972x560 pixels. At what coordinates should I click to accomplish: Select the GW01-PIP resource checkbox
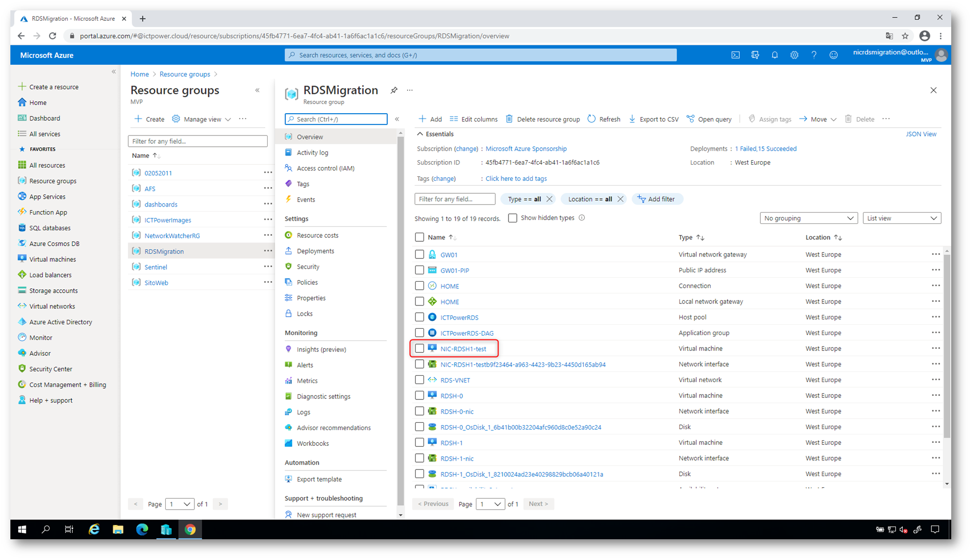click(x=419, y=270)
